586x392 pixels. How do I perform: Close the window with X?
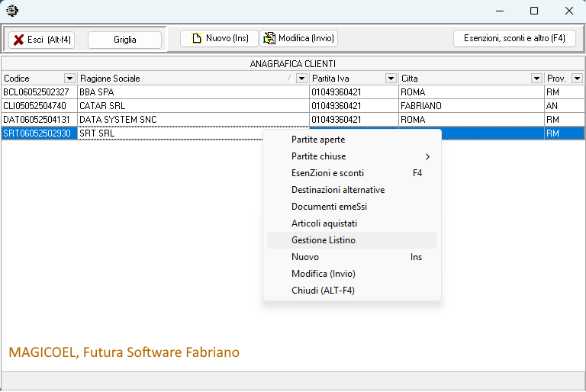568,11
